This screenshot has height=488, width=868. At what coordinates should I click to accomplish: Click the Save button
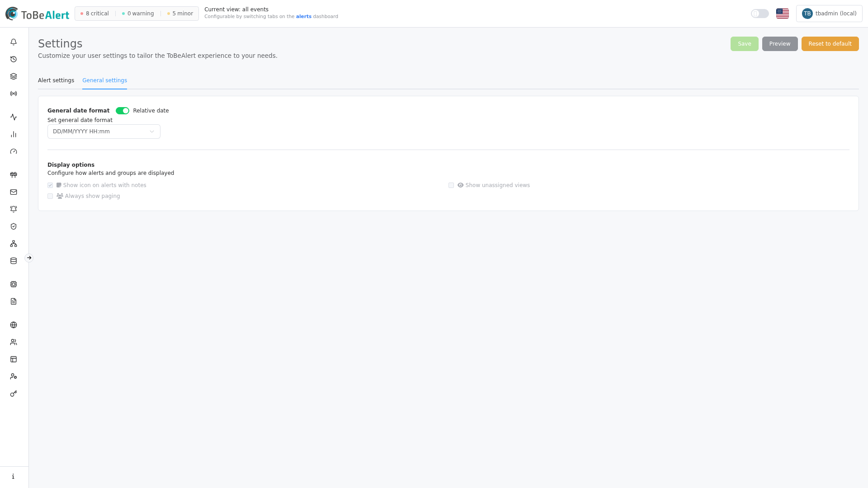pos(745,44)
